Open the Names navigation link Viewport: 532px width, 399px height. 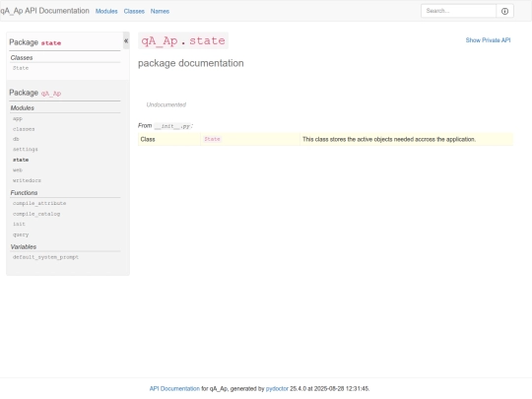(x=160, y=11)
